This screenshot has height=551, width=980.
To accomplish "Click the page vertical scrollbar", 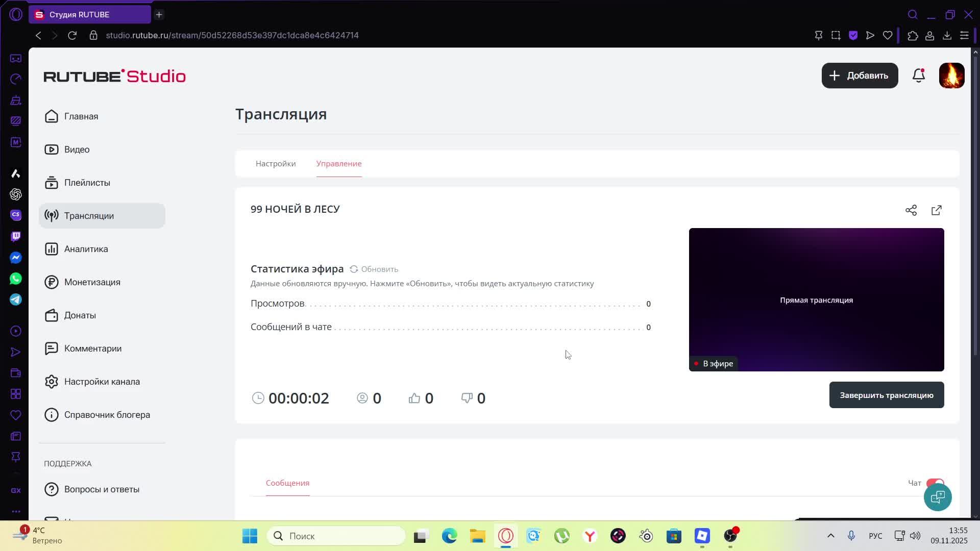I will click(x=975, y=204).
